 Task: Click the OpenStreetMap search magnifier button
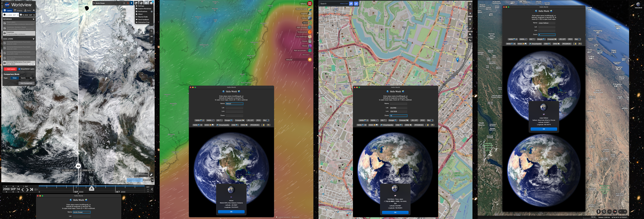click(x=351, y=3)
